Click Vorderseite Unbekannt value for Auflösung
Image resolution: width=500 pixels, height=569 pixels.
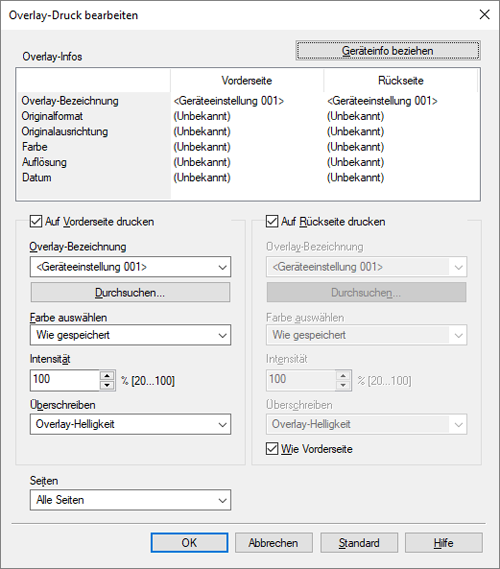(x=202, y=162)
